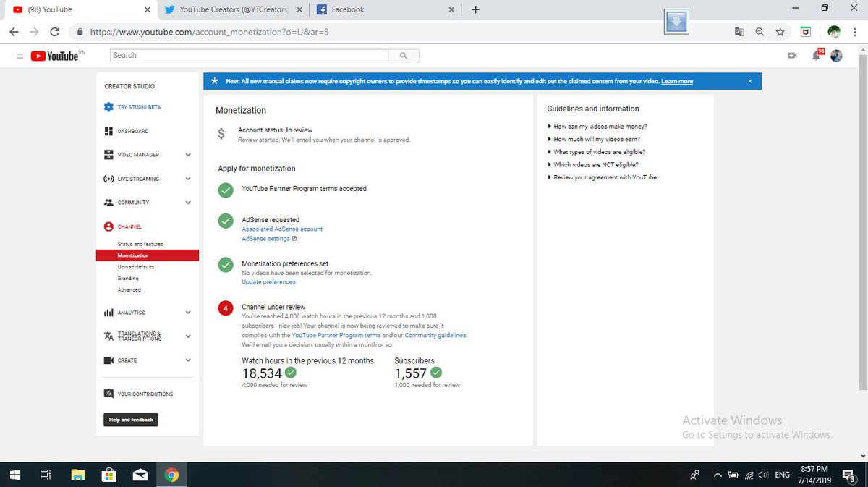Bookmark this page with star icon
Screen dimensions: 868x487
(780, 32)
